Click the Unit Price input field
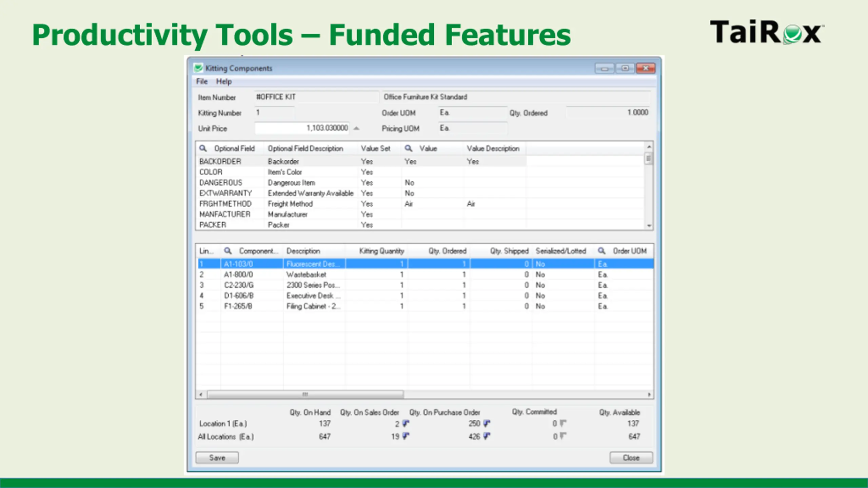 coord(302,128)
